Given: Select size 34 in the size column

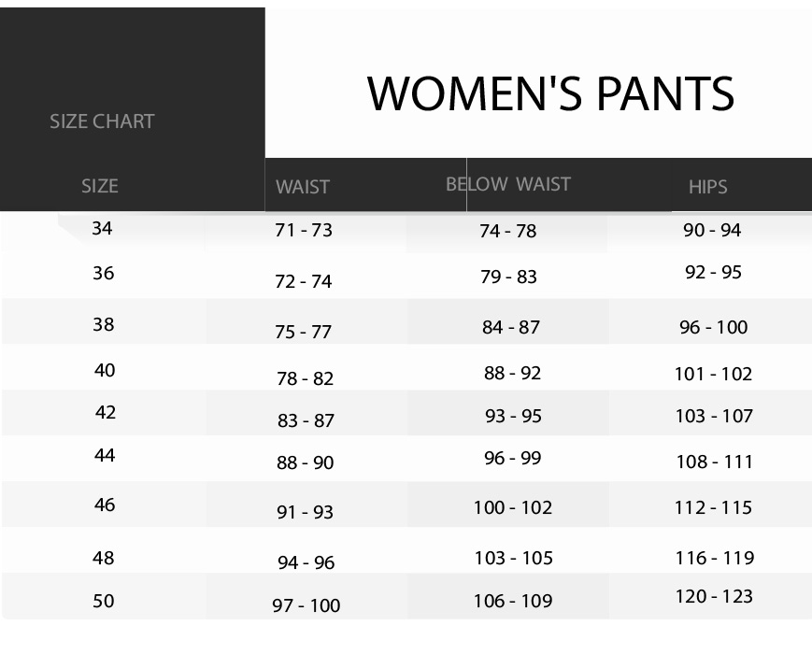Looking at the screenshot, I should click(x=102, y=228).
